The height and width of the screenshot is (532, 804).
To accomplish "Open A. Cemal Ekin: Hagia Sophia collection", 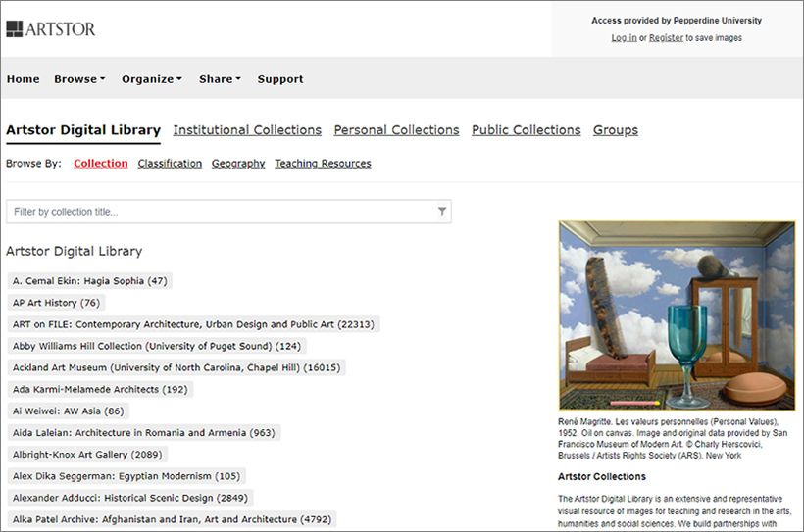I will pyautogui.click(x=90, y=281).
